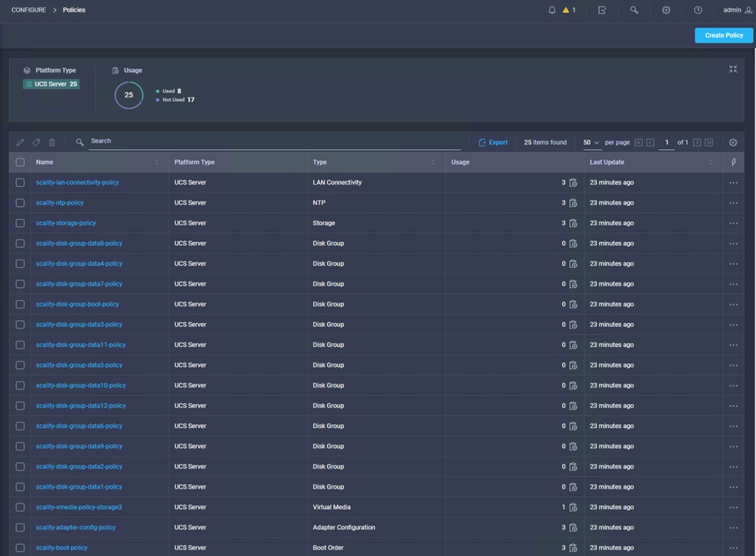
Task: Open the scality-disk-group-data10-policy link
Action: click(80, 385)
